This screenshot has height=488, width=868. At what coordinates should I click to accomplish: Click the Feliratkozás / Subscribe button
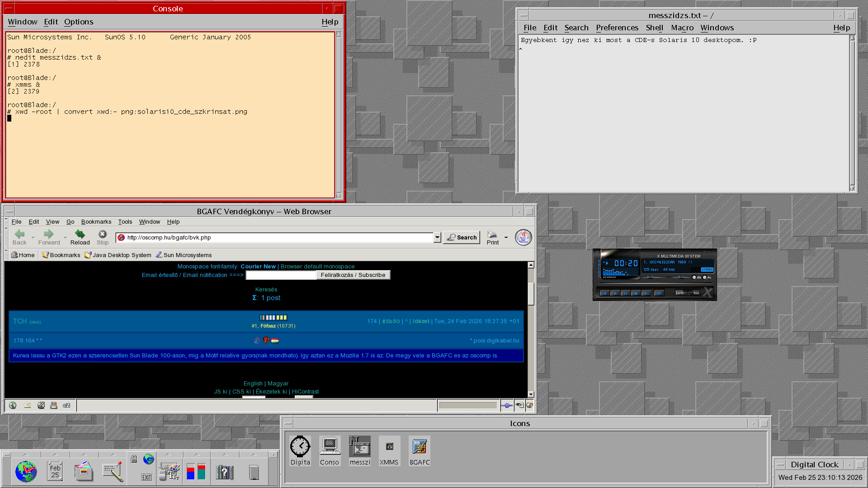[x=353, y=275]
